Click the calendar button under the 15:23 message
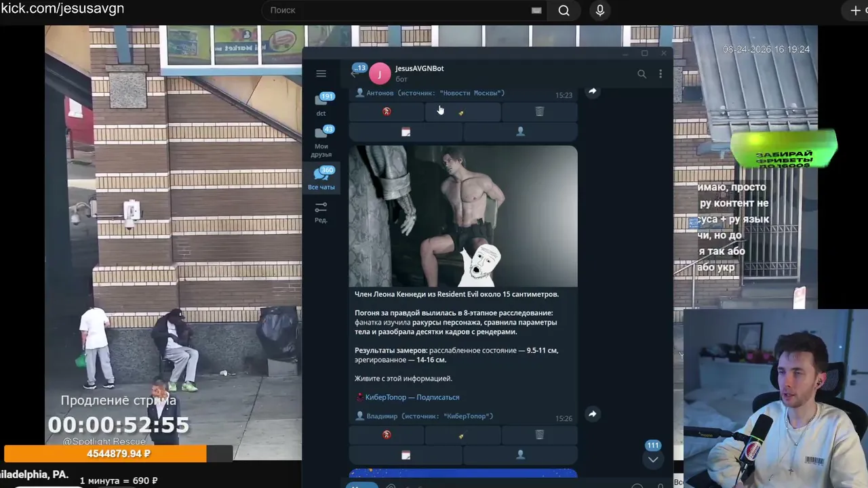This screenshot has height=488, width=868. [406, 132]
